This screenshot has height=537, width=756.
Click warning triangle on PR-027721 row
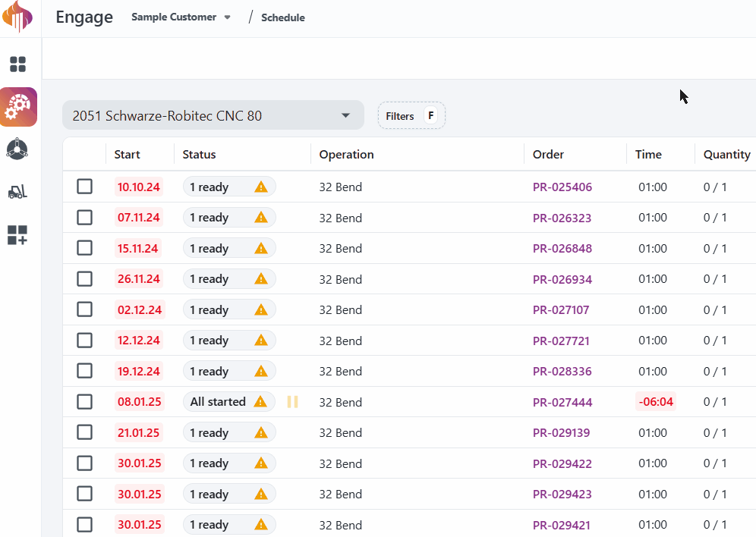click(x=261, y=341)
